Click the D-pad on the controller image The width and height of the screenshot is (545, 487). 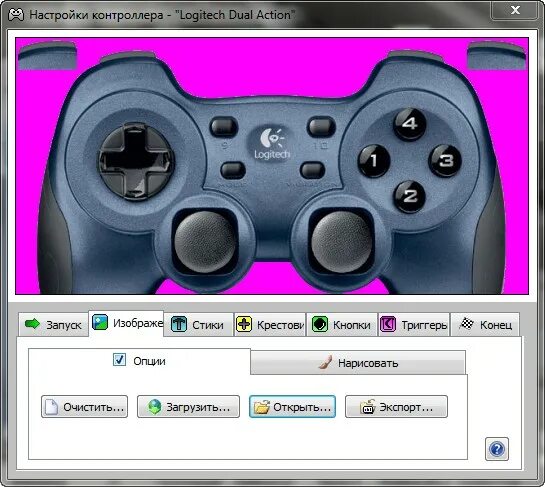(x=136, y=162)
